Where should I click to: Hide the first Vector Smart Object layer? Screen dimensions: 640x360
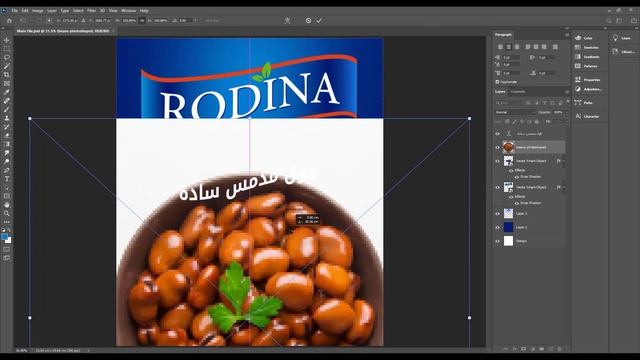(497, 161)
